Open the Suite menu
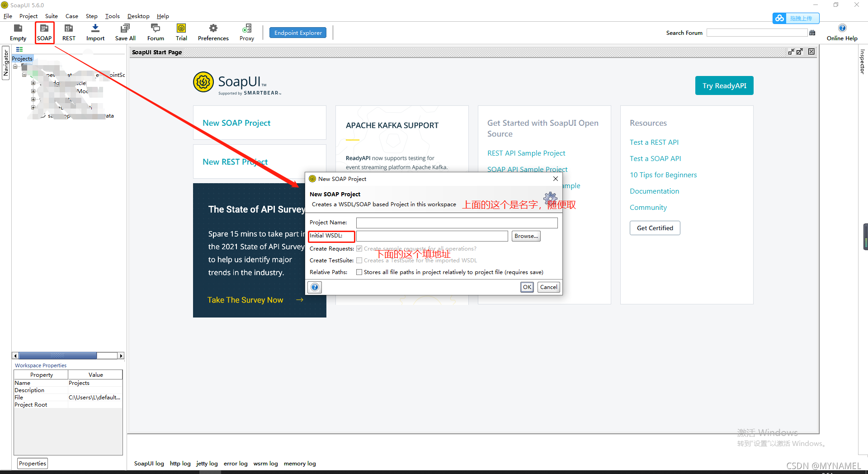 click(x=51, y=16)
